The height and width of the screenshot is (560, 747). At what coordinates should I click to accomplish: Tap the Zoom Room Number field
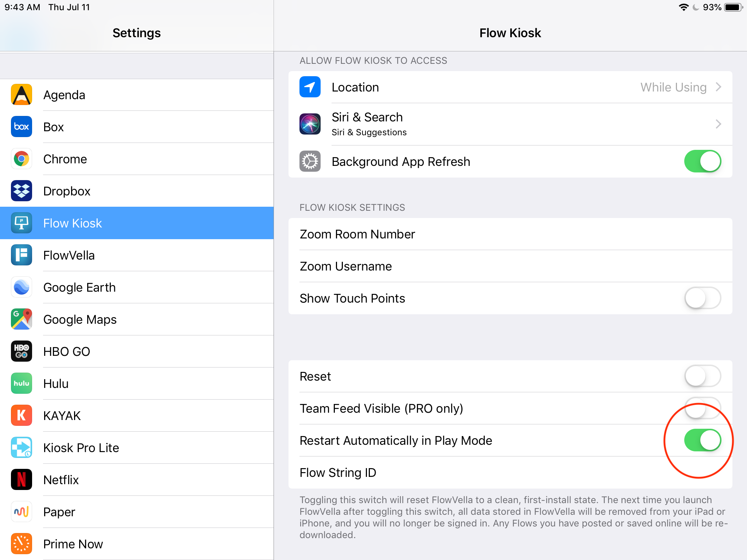coord(510,234)
